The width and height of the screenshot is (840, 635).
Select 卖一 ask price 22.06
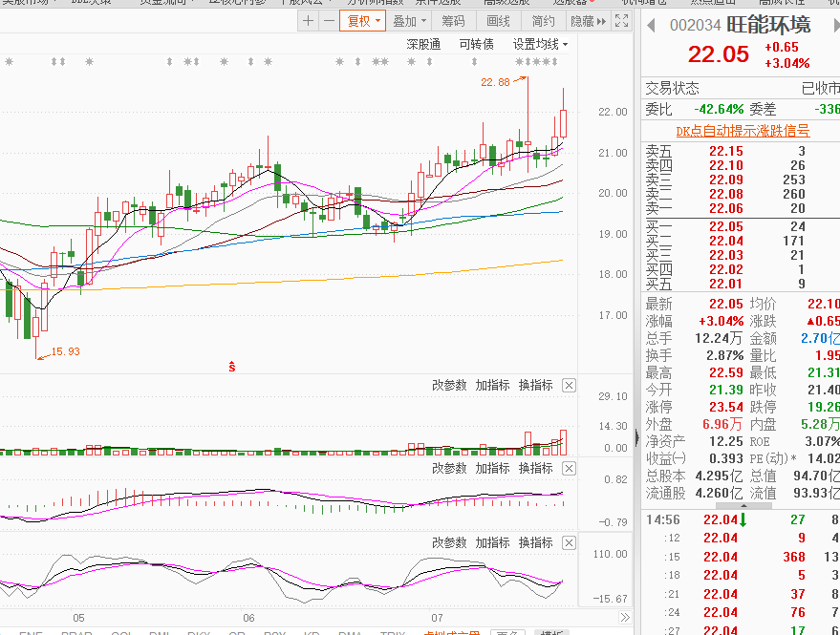coord(726,208)
